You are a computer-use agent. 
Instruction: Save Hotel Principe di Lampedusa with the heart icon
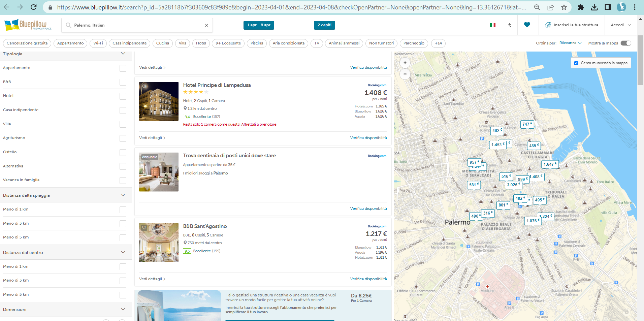(x=145, y=87)
